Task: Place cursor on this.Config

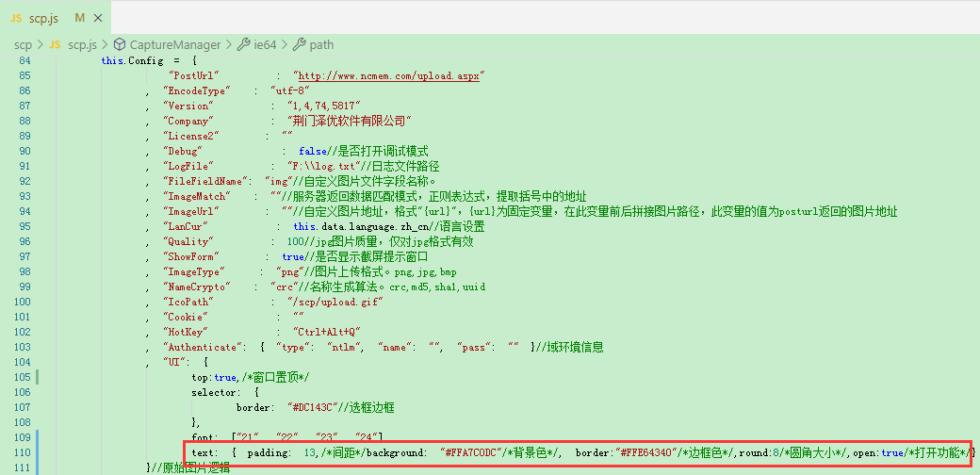Action: click(132, 60)
